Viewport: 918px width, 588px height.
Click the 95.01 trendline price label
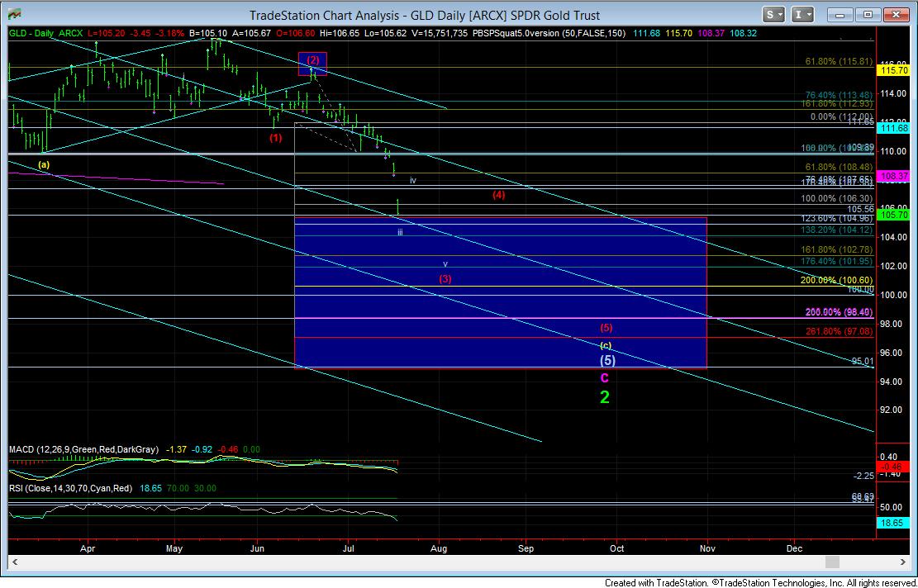863,362
